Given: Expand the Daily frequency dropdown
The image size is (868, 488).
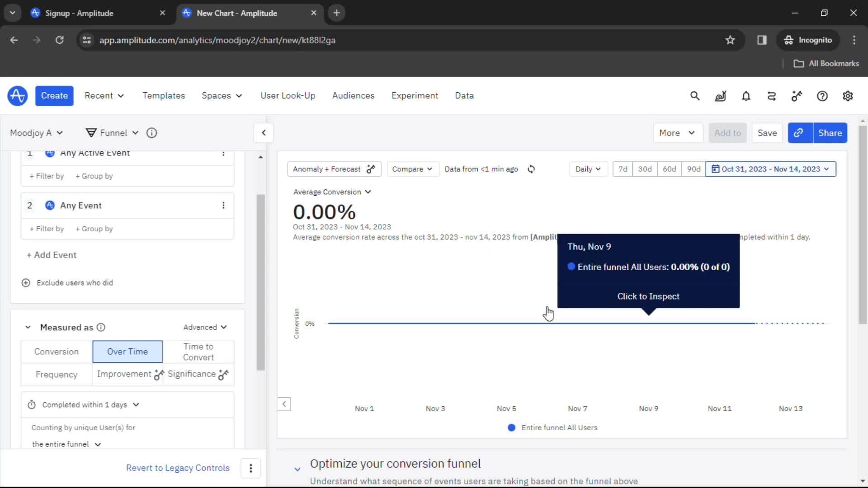Looking at the screenshot, I should [x=588, y=169].
